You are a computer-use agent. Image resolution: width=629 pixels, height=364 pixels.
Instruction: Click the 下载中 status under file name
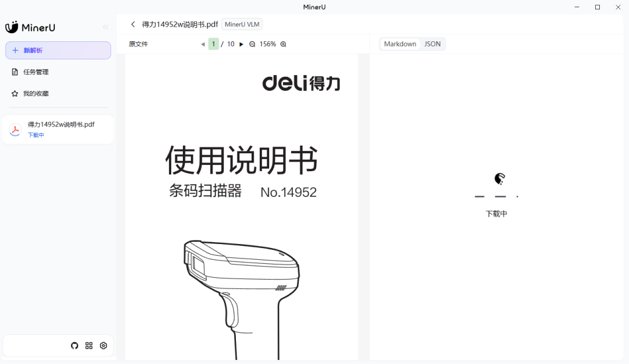coord(36,135)
